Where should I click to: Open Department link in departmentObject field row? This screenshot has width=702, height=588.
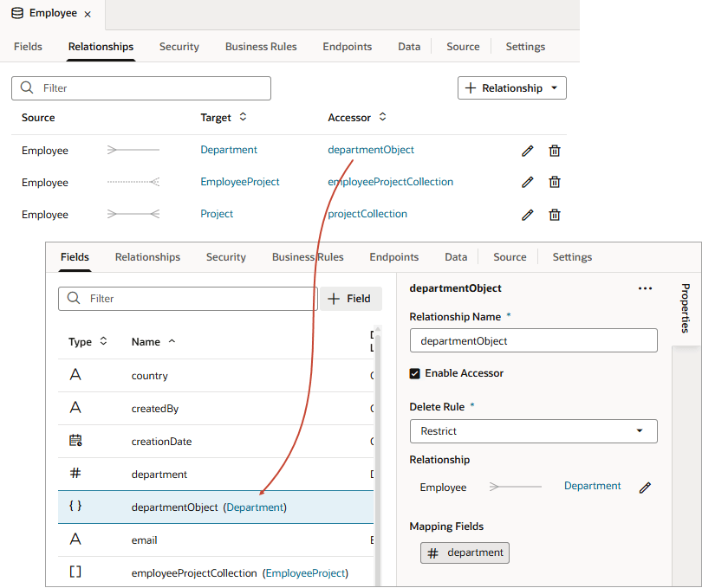(x=255, y=507)
